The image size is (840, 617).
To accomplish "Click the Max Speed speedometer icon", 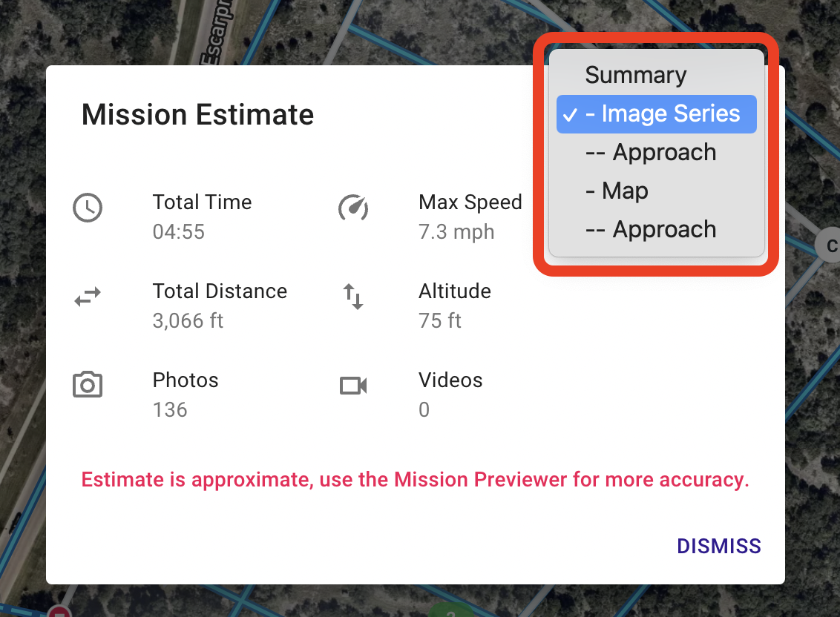I will point(353,208).
